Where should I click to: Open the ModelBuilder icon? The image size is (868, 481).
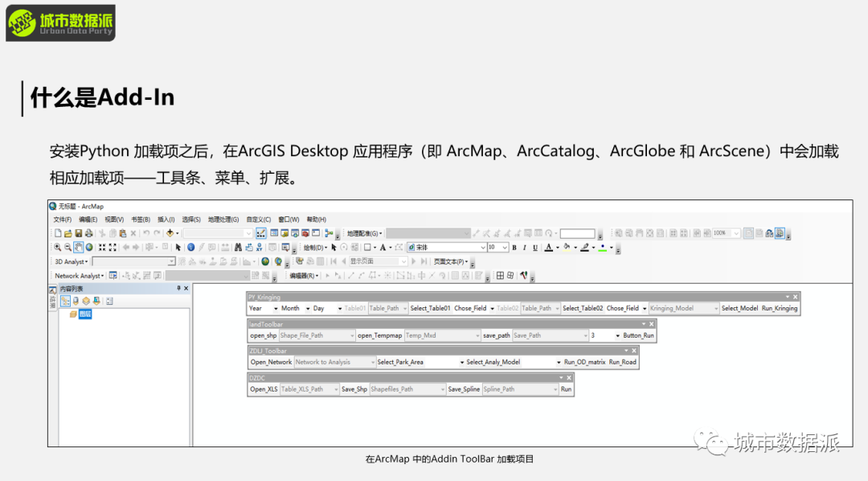point(329,233)
